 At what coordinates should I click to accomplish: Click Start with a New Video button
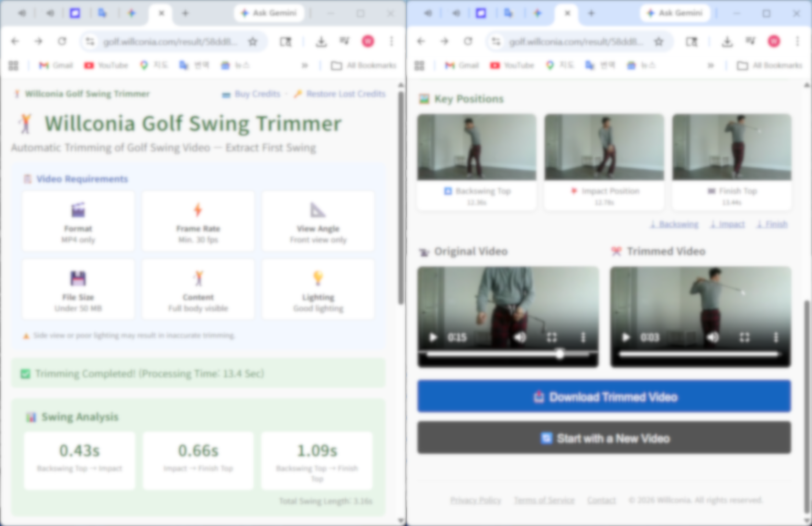point(604,438)
